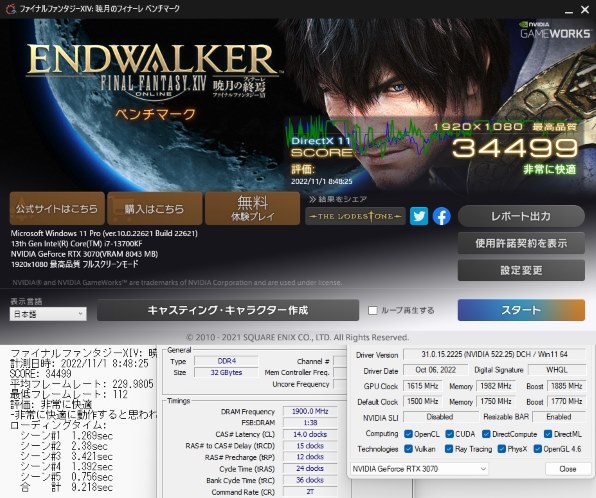Viewport: 596px width, 498px height.
Task: Click the i7-13700KF CPU info line
Action: pyautogui.click(x=76, y=244)
